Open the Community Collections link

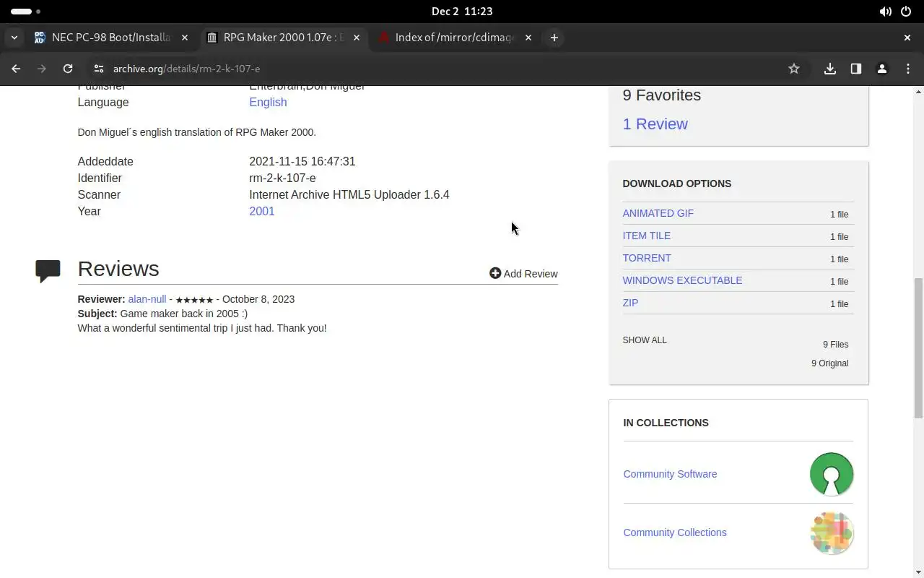point(675,532)
